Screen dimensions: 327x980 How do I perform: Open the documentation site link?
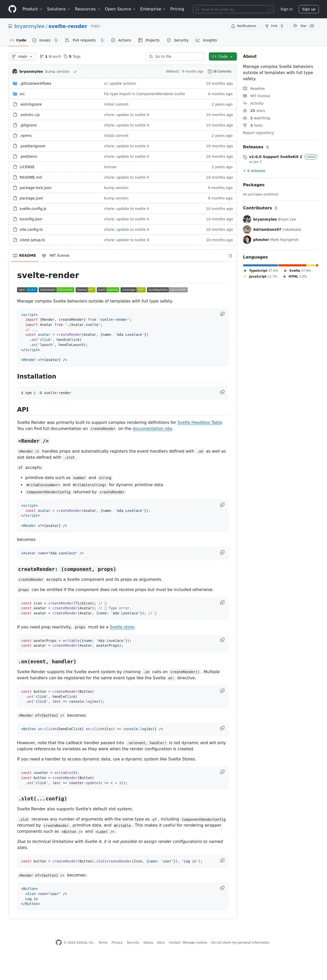click(152, 429)
